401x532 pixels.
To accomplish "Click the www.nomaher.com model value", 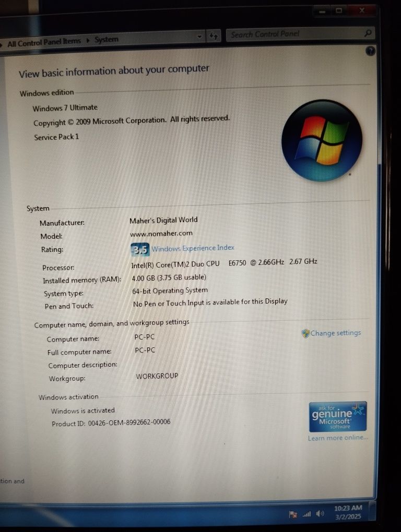I will (161, 234).
